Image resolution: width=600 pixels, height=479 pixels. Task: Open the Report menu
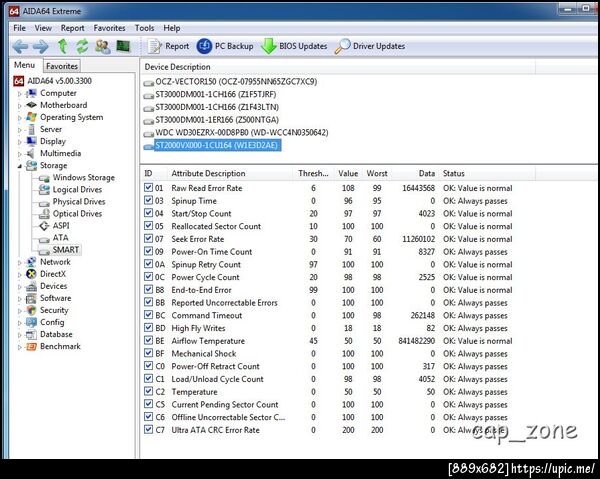click(x=72, y=28)
